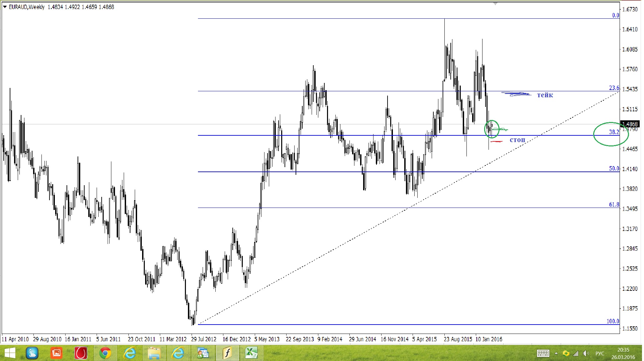The width and height of the screenshot is (644, 361).
Task: Select the 50.0 Fibonacci level label
Action: [x=614, y=169]
